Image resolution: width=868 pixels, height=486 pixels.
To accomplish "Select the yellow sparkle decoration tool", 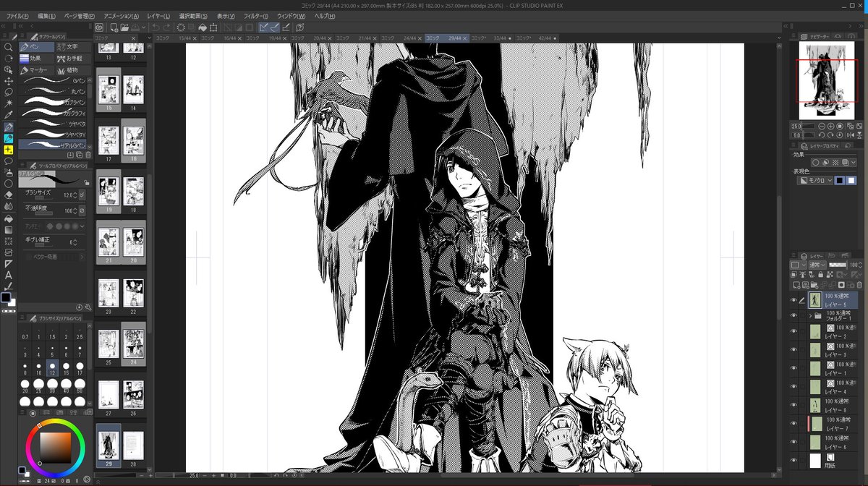I will tap(9, 150).
